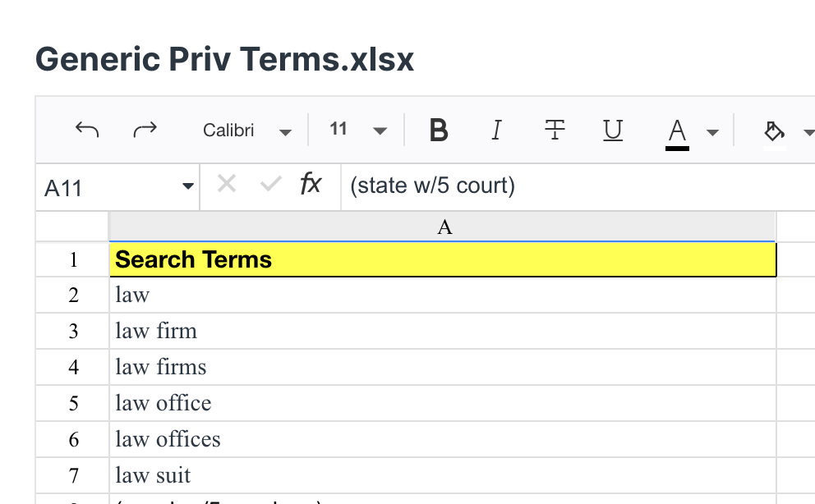Select the column A header
815x504 pixels.
coord(443,227)
